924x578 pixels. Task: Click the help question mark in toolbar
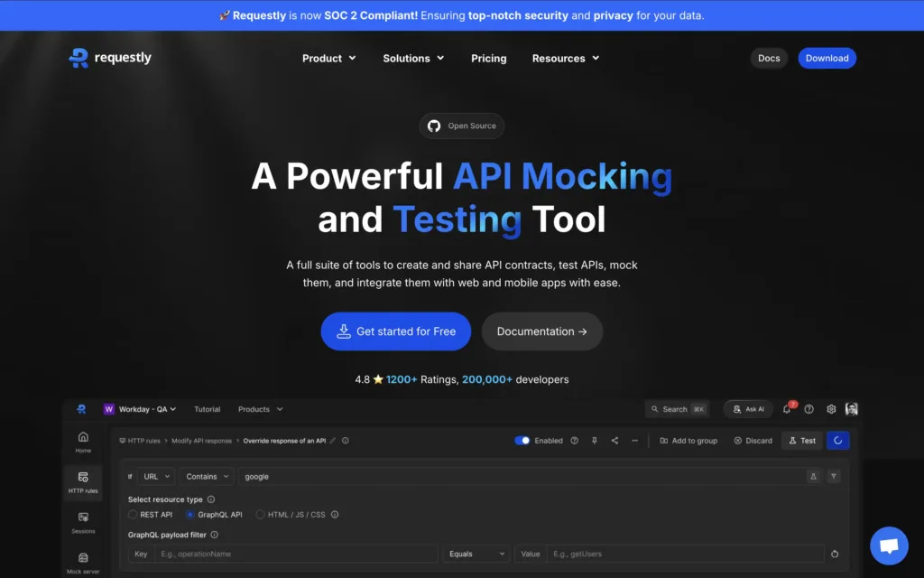click(809, 409)
